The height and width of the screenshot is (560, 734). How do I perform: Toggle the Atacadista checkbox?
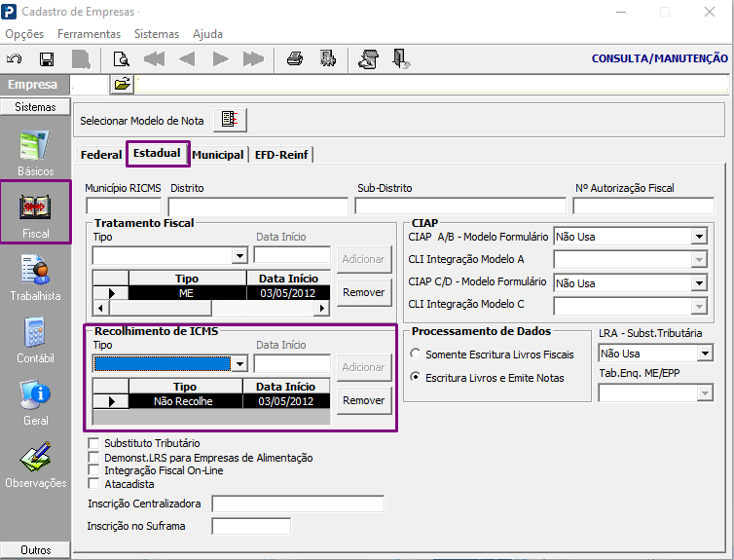tap(94, 484)
